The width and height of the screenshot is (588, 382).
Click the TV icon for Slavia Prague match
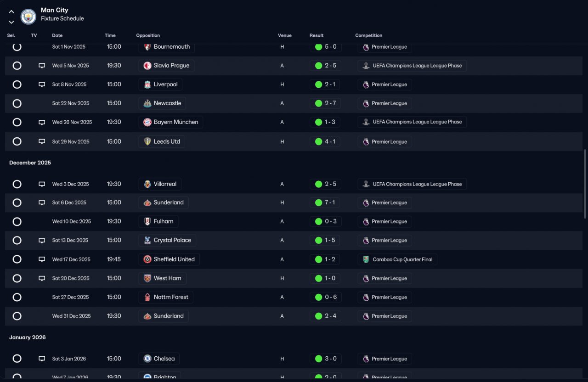click(42, 66)
